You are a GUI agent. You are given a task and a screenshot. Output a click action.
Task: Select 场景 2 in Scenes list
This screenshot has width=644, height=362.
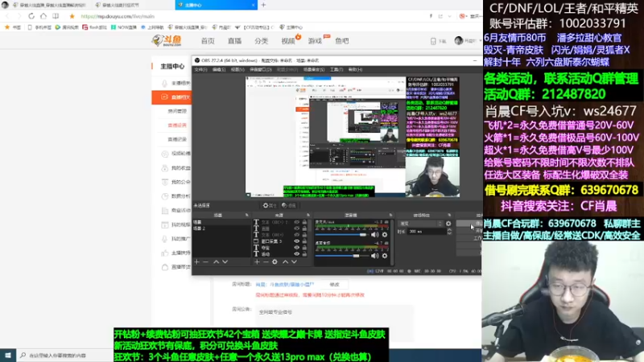click(x=221, y=228)
